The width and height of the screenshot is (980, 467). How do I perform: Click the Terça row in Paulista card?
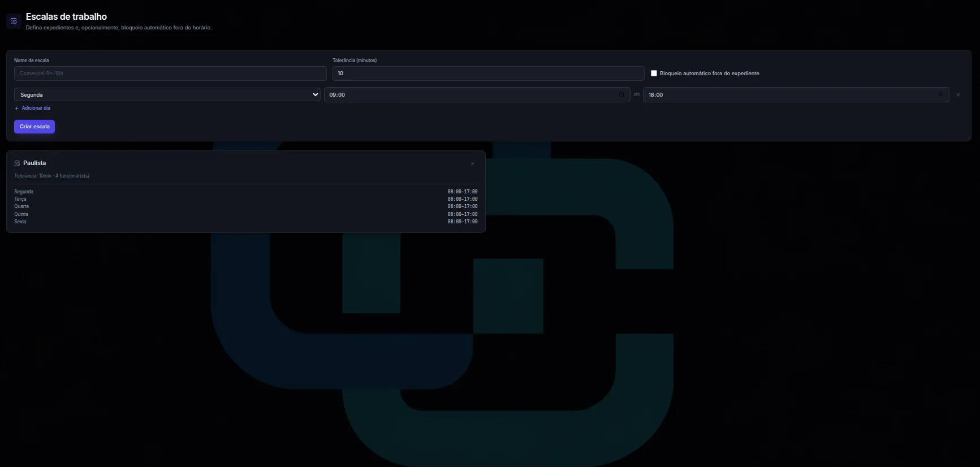click(246, 199)
